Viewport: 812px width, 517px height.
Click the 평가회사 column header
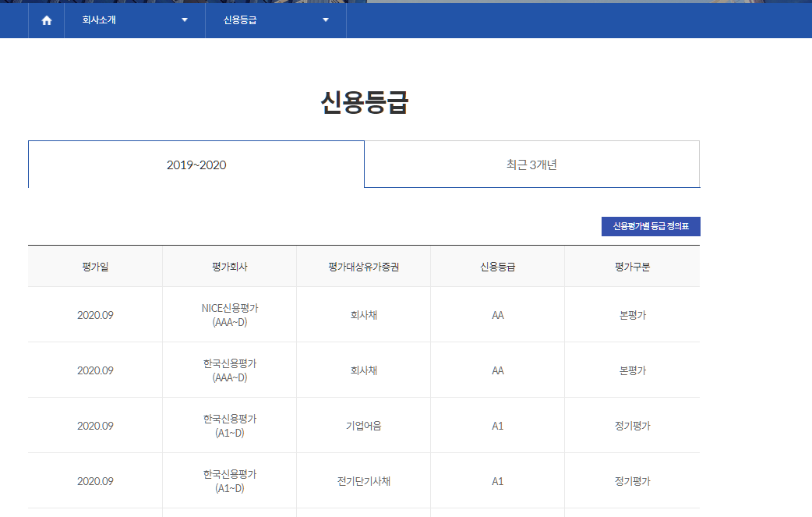tap(229, 266)
